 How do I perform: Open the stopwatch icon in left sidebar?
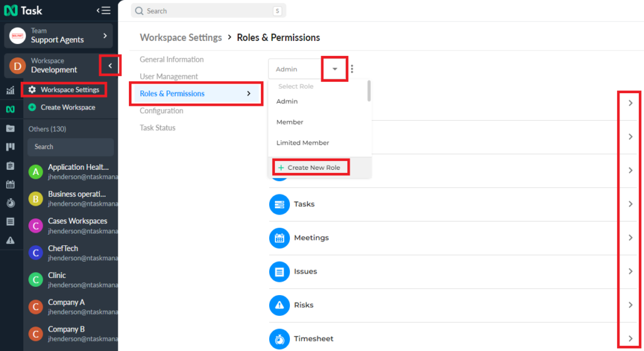(x=10, y=203)
